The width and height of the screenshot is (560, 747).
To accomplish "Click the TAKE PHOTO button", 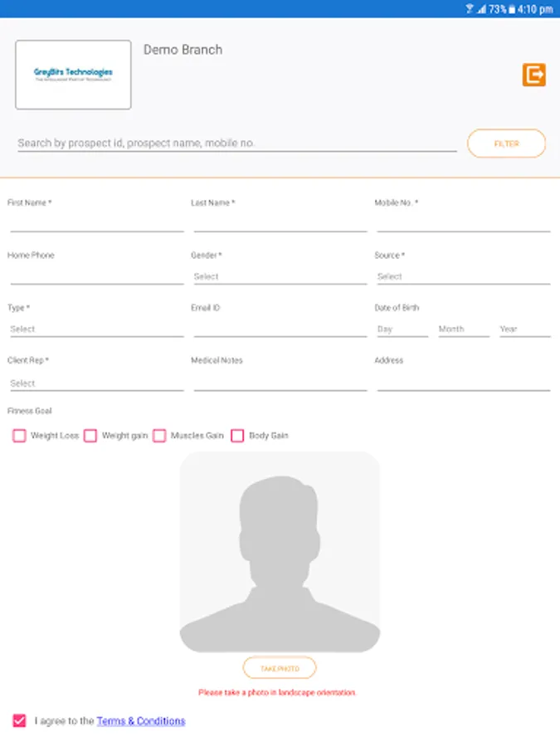I will 280,668.
